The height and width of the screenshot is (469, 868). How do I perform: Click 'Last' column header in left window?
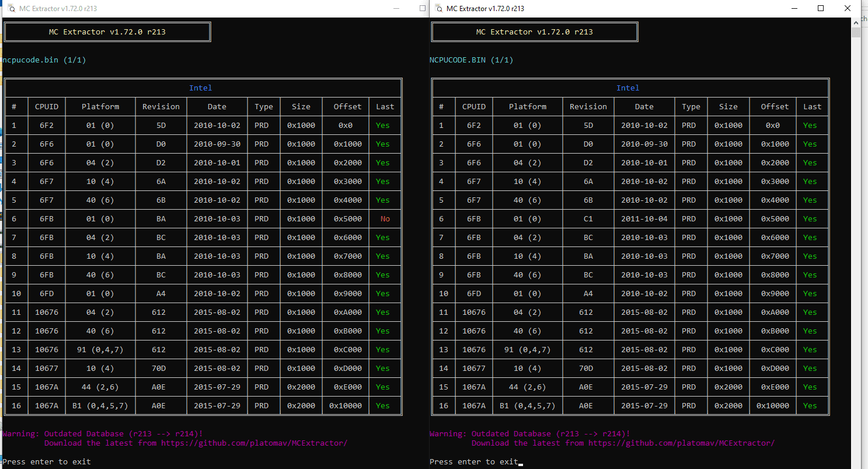click(385, 107)
